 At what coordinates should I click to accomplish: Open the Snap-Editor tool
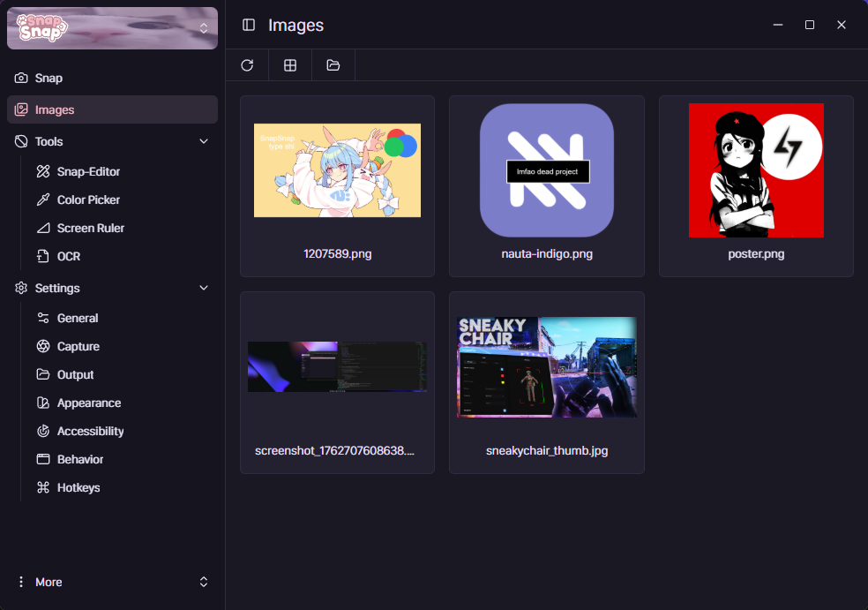point(88,171)
